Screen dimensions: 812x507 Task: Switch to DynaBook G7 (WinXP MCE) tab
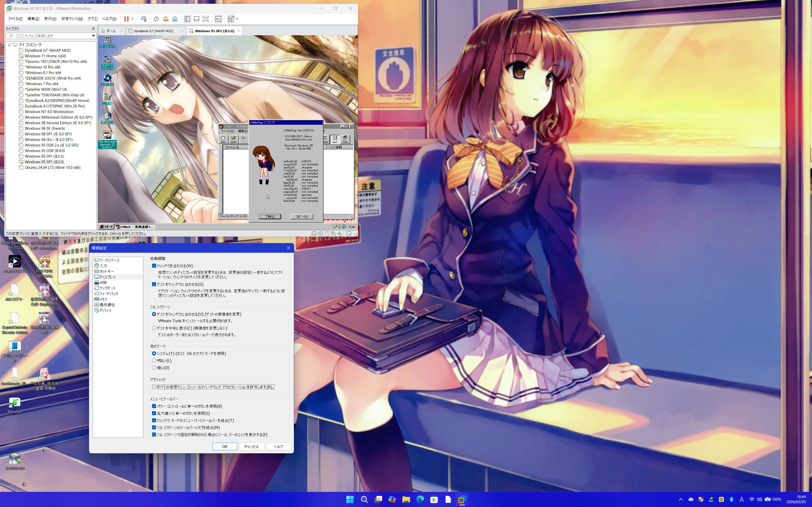tap(153, 31)
